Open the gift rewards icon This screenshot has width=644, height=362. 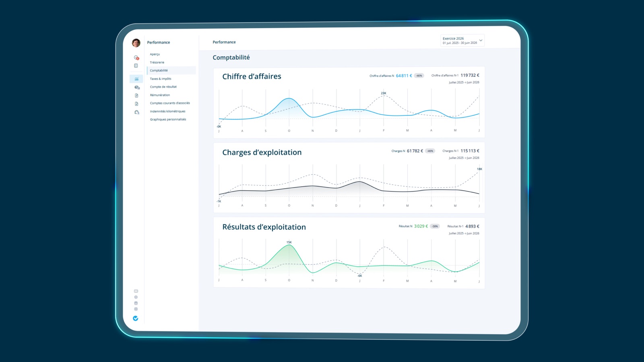pos(136,303)
